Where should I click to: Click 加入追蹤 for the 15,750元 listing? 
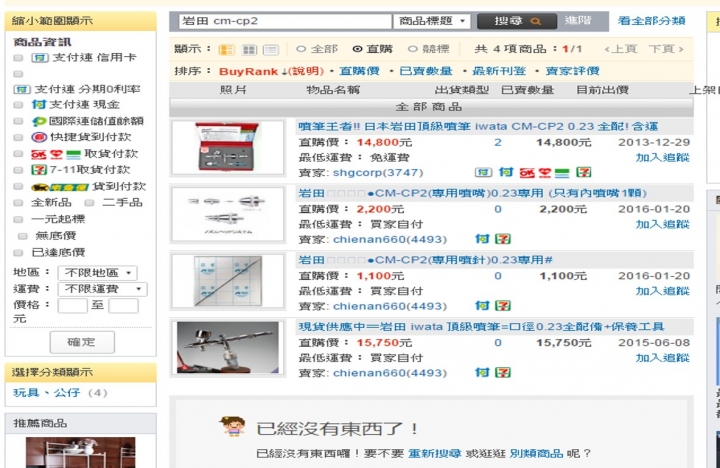pyautogui.click(x=662, y=358)
